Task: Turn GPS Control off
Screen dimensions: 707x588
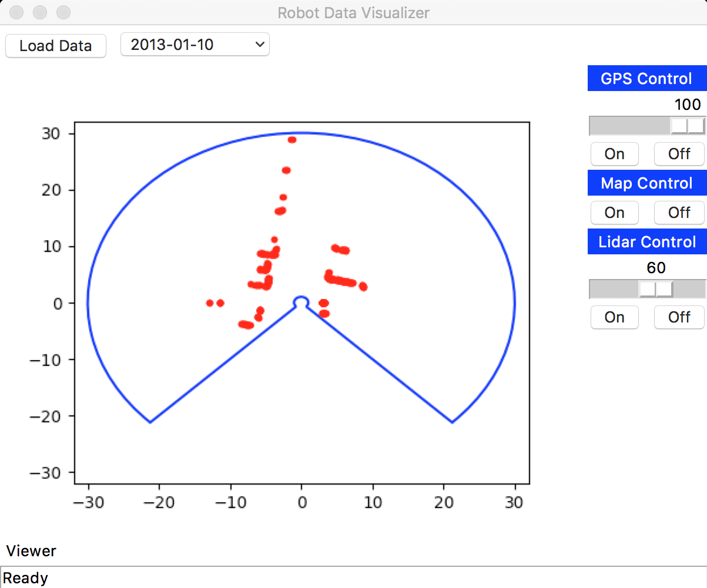Action: point(679,154)
